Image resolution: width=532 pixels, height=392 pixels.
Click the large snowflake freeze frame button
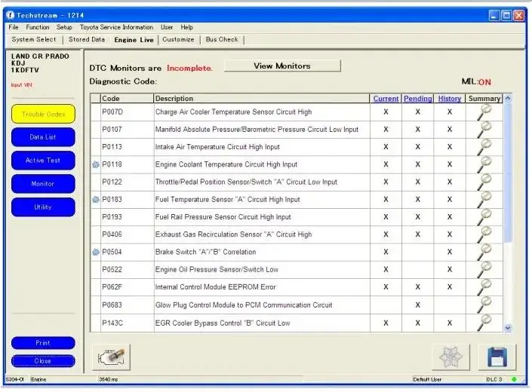(451, 357)
